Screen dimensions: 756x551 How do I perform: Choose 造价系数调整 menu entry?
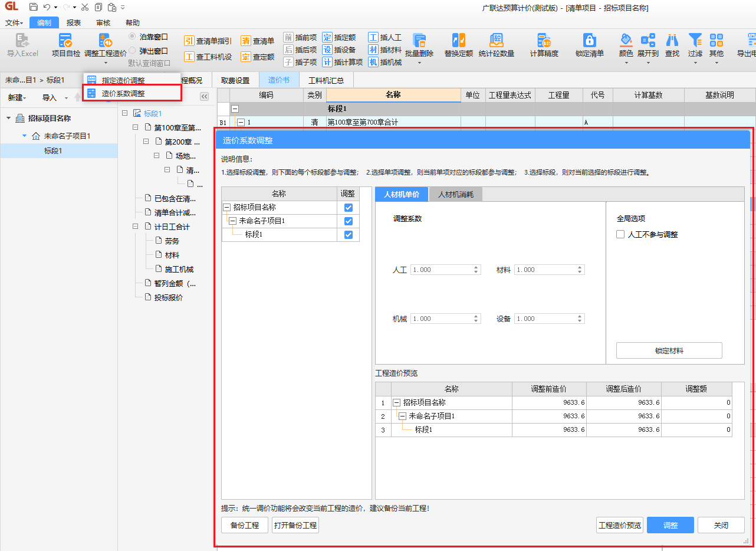(x=132, y=93)
